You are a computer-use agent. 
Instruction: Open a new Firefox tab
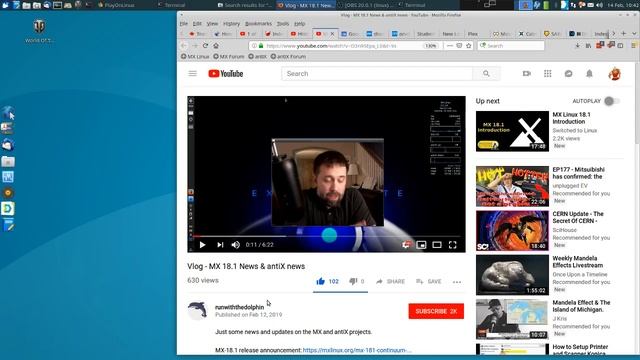[624, 33]
